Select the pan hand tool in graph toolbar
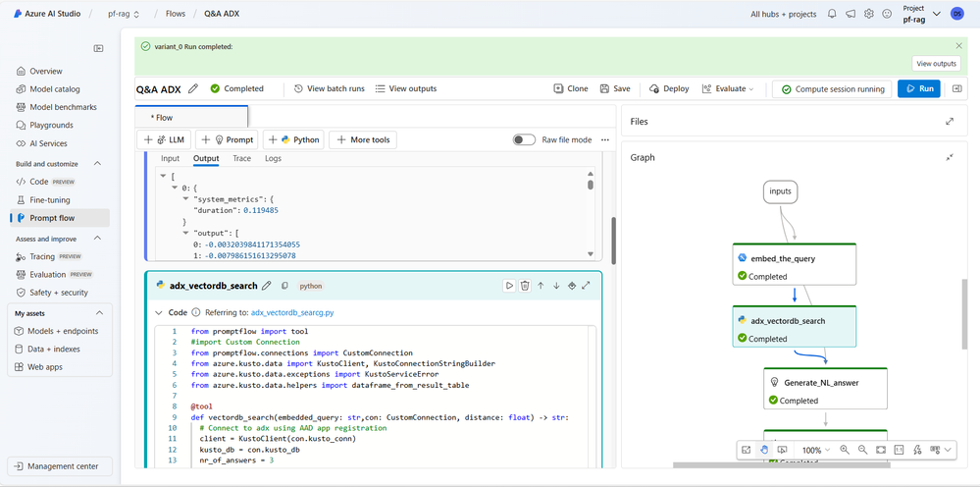 764,450
